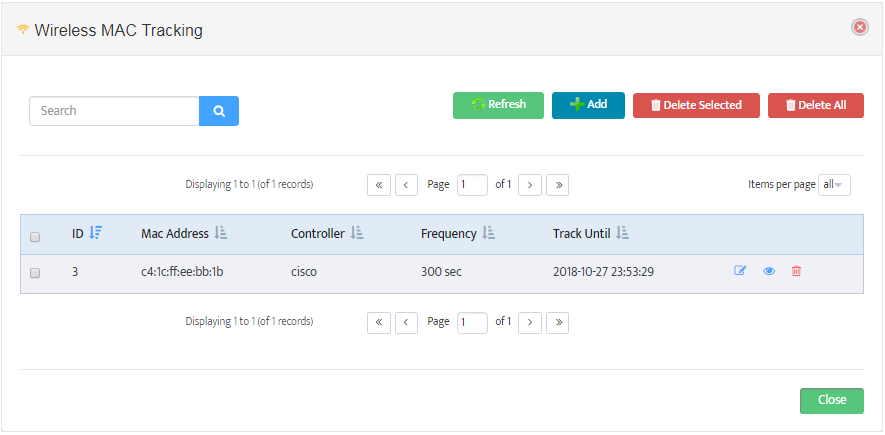The width and height of the screenshot is (885, 435).
Task: Click the magnifier search button
Action: click(x=219, y=111)
